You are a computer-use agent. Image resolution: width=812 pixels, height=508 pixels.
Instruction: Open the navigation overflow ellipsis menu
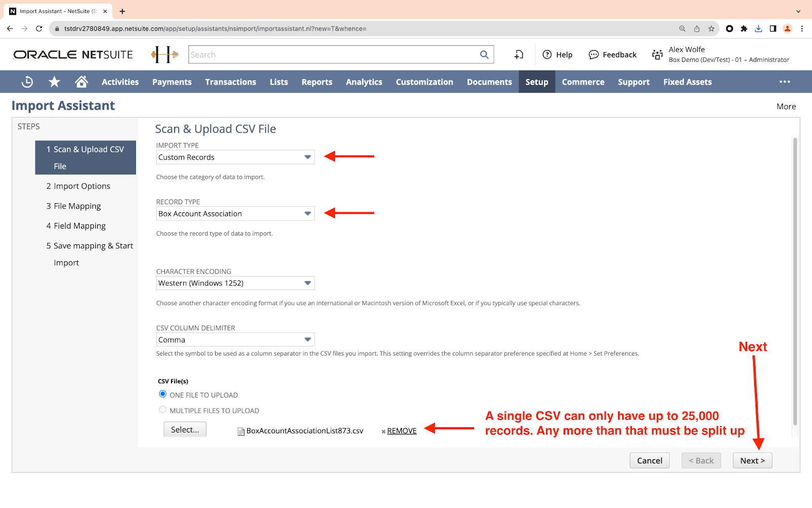coord(785,82)
